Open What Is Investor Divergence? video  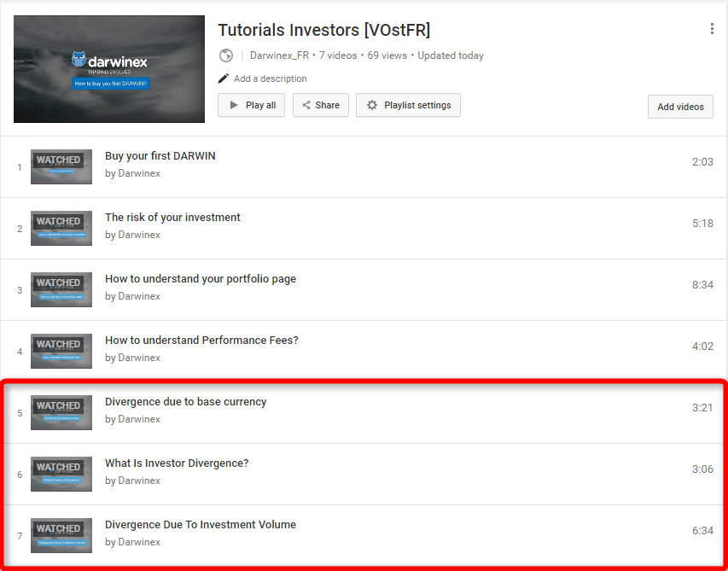coord(177,463)
